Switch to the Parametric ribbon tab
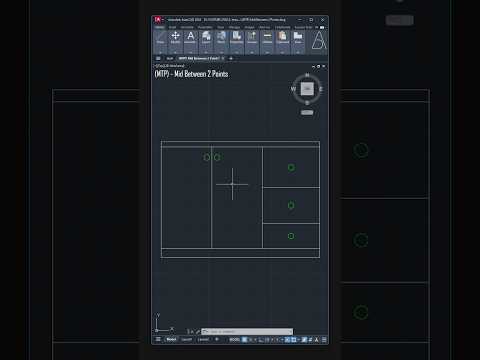480x360 pixels. pos(205,27)
